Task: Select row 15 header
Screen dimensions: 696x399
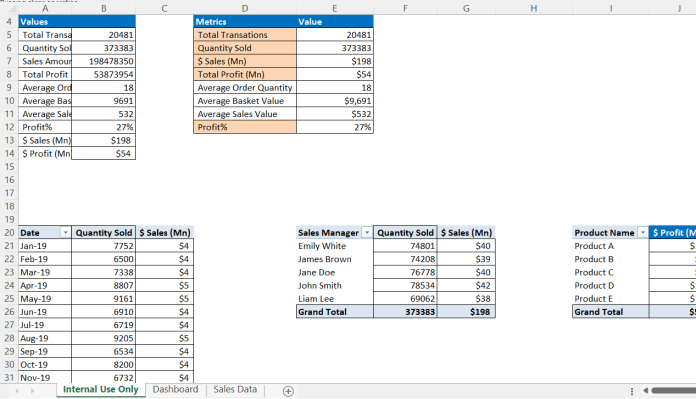Action: (x=9, y=167)
